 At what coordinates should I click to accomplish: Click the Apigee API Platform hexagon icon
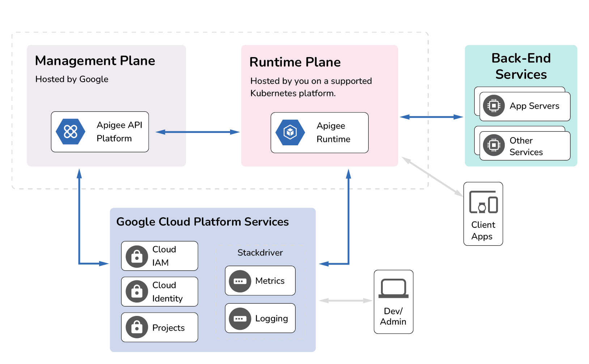(71, 132)
